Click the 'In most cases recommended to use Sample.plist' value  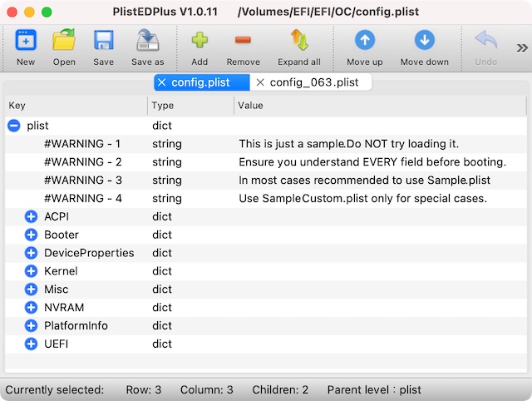coord(364,181)
